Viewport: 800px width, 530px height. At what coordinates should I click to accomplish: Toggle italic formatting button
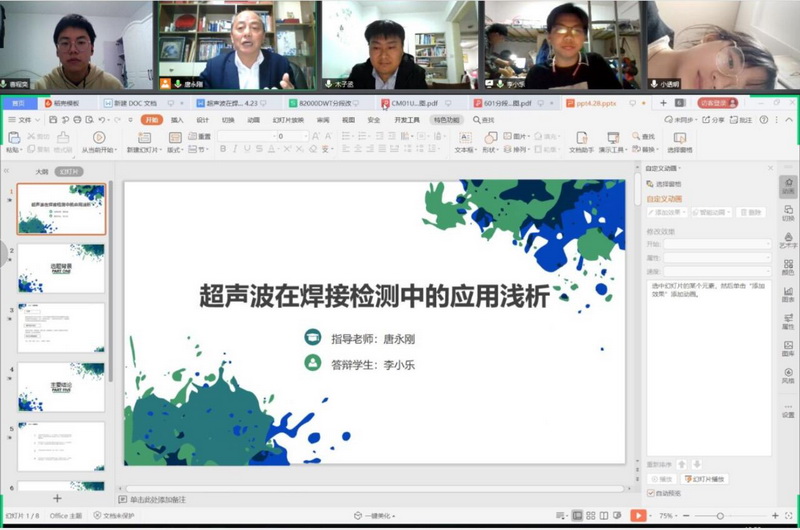[x=235, y=149]
